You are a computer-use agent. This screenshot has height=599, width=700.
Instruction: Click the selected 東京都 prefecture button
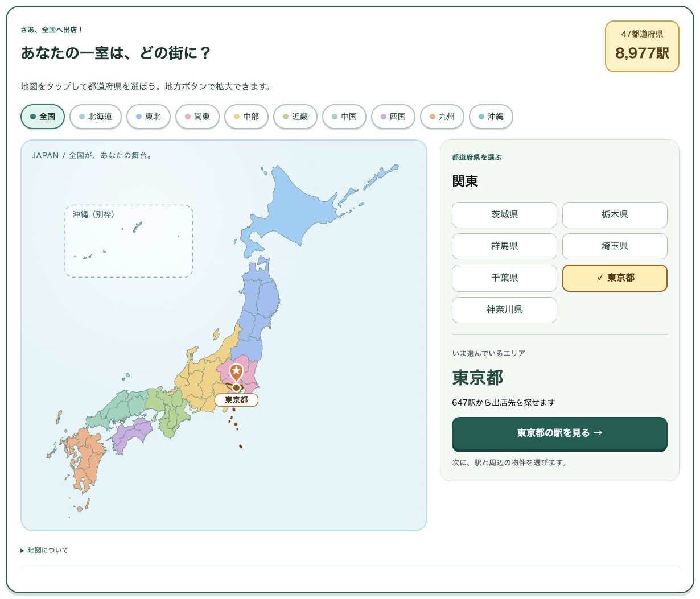tap(615, 278)
